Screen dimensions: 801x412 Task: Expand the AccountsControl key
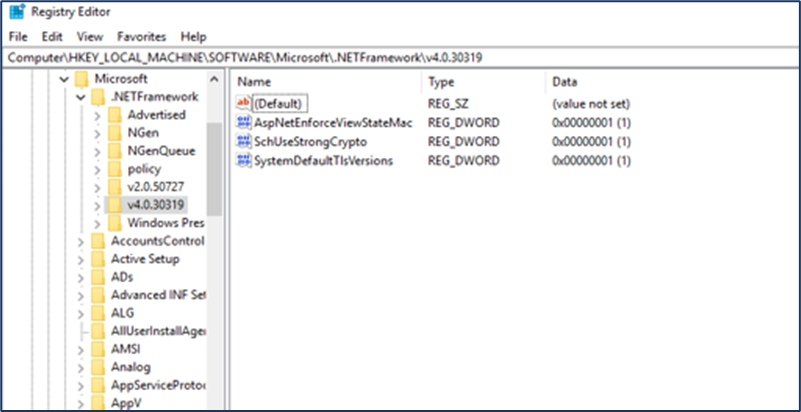[x=81, y=241]
